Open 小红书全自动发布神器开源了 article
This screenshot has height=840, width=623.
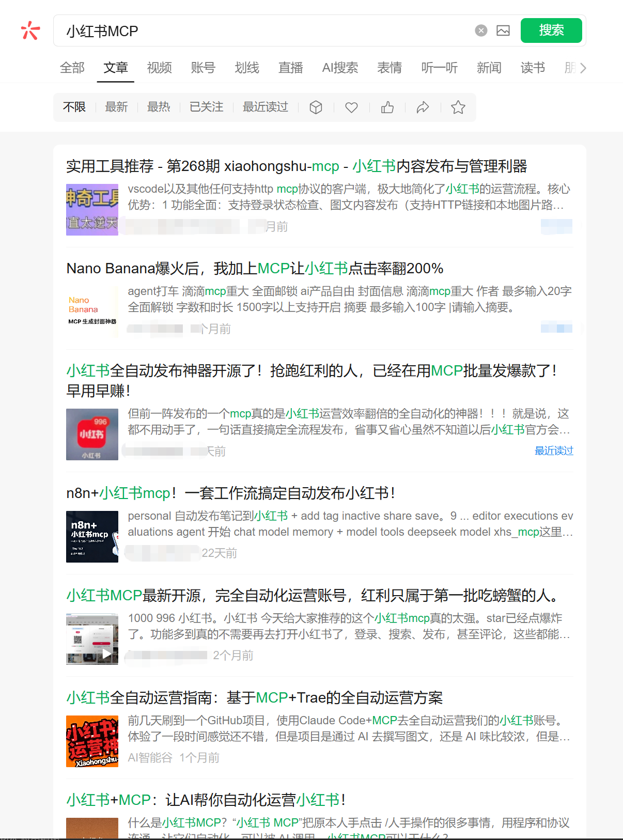tap(311, 381)
